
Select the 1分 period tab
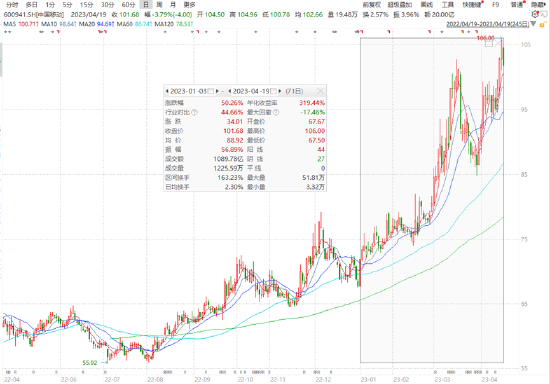[x=50, y=5]
